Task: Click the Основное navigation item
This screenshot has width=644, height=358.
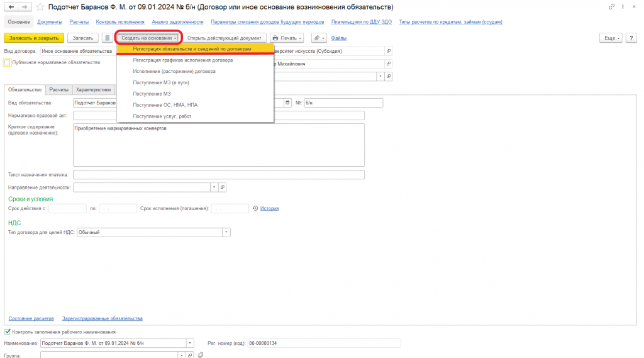Action: 18,22
